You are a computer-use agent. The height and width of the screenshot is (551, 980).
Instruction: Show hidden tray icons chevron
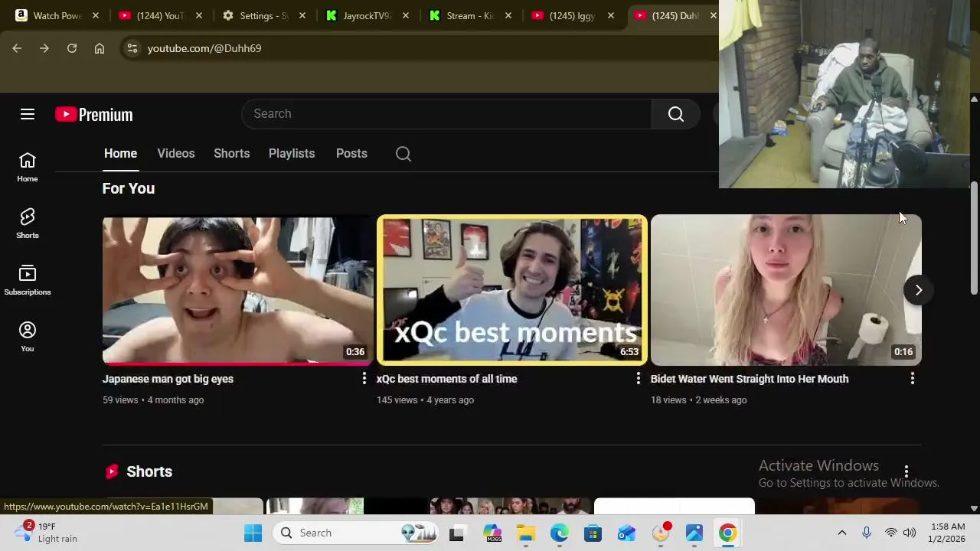pos(842,533)
